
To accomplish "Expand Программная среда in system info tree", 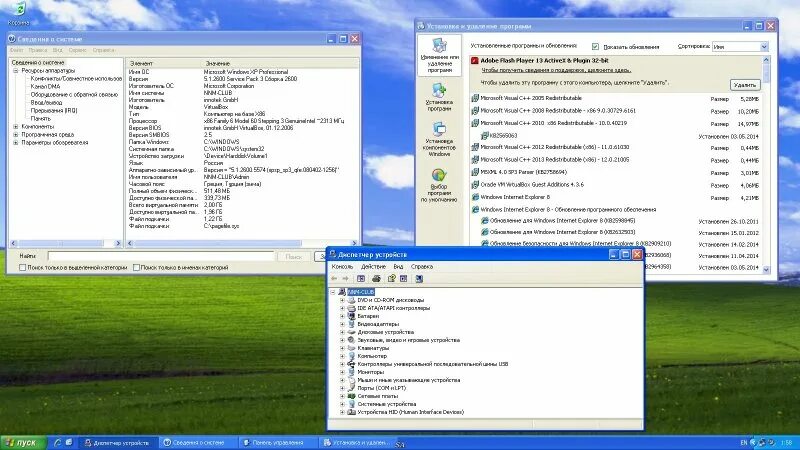I will tap(16, 135).
